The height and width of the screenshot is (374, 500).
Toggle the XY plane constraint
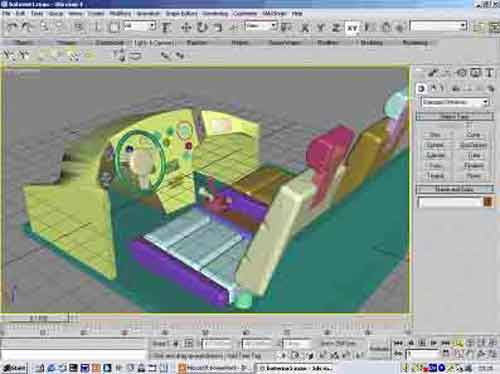point(352,28)
